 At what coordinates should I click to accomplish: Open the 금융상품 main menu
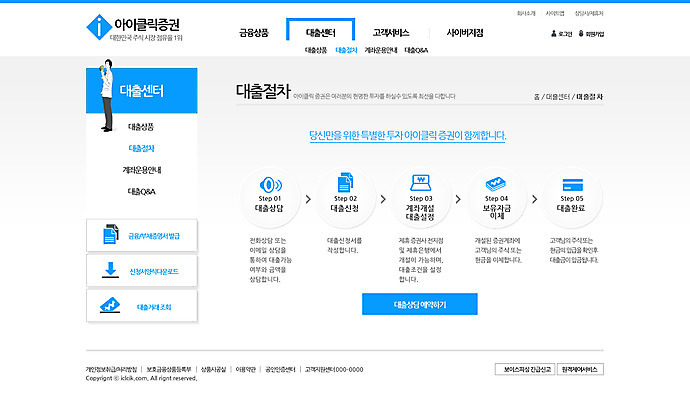254,33
